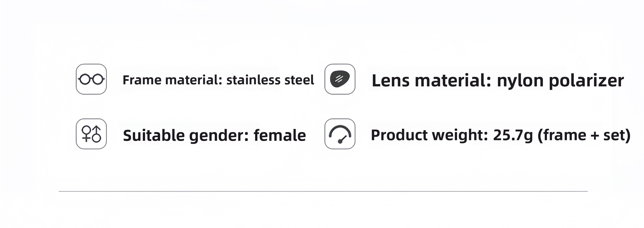Select the "Frame material:" label text
The image size is (644, 228).
[x=172, y=80]
